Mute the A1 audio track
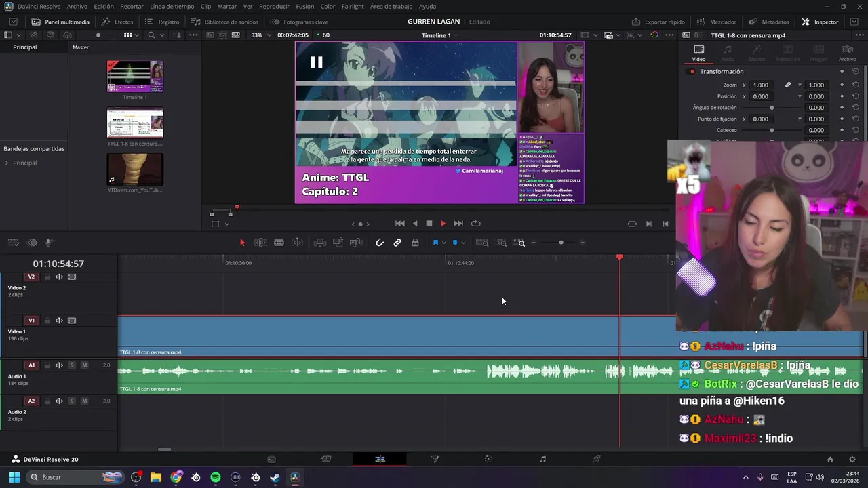Viewport: 868px width, 488px height. tap(84, 365)
